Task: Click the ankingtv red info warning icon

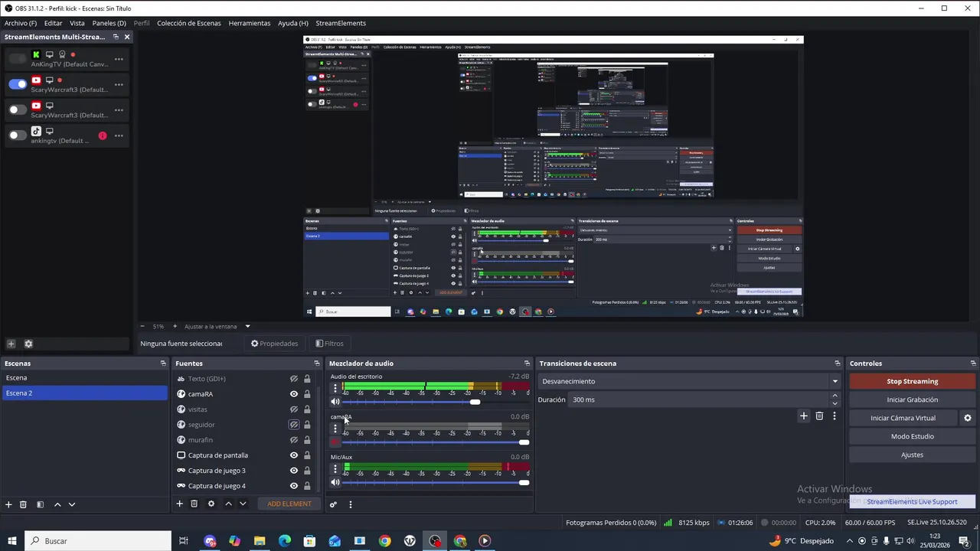Action: point(103,135)
